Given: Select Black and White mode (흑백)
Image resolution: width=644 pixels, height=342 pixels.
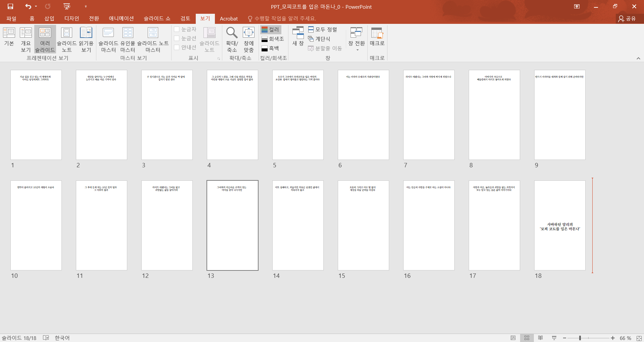Looking at the screenshot, I should [x=271, y=48].
